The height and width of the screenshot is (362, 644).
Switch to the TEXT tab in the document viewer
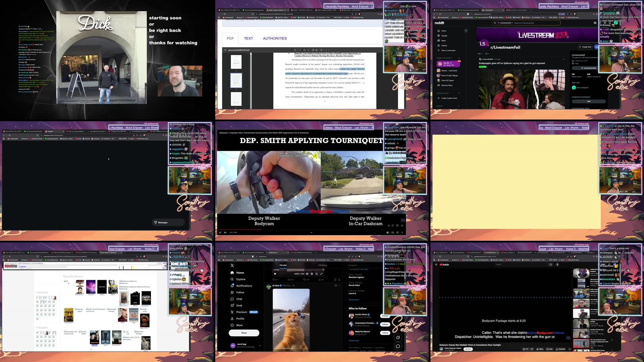click(x=249, y=38)
